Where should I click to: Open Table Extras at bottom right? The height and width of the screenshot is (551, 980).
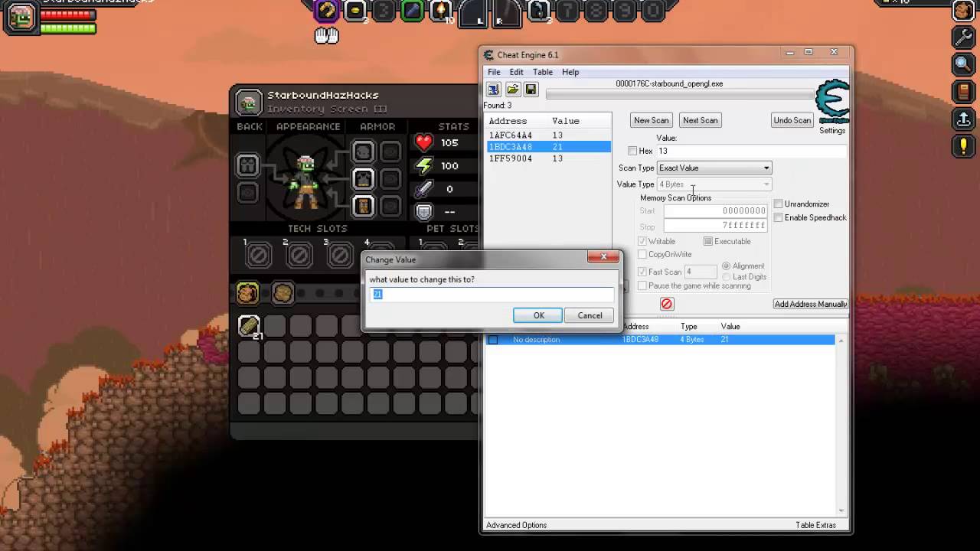pos(816,525)
